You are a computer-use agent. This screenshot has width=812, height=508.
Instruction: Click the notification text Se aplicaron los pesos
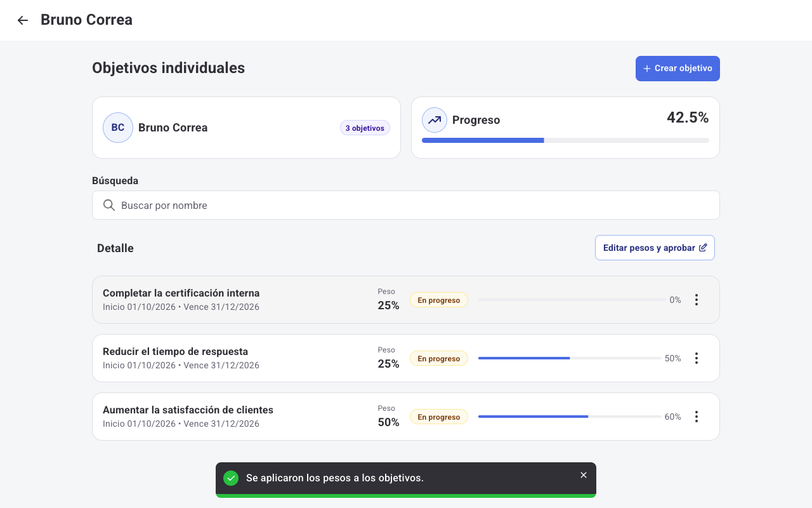pyautogui.click(x=334, y=478)
